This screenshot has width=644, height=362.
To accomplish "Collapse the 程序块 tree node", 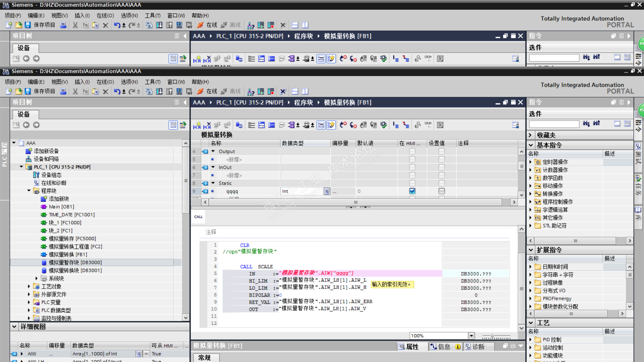I will 29,191.
